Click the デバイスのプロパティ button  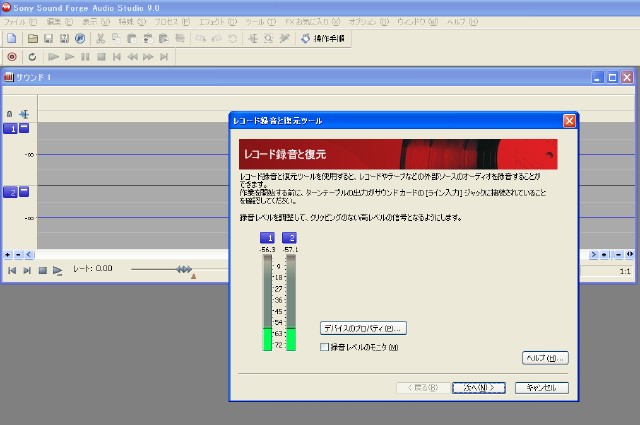[x=363, y=328]
